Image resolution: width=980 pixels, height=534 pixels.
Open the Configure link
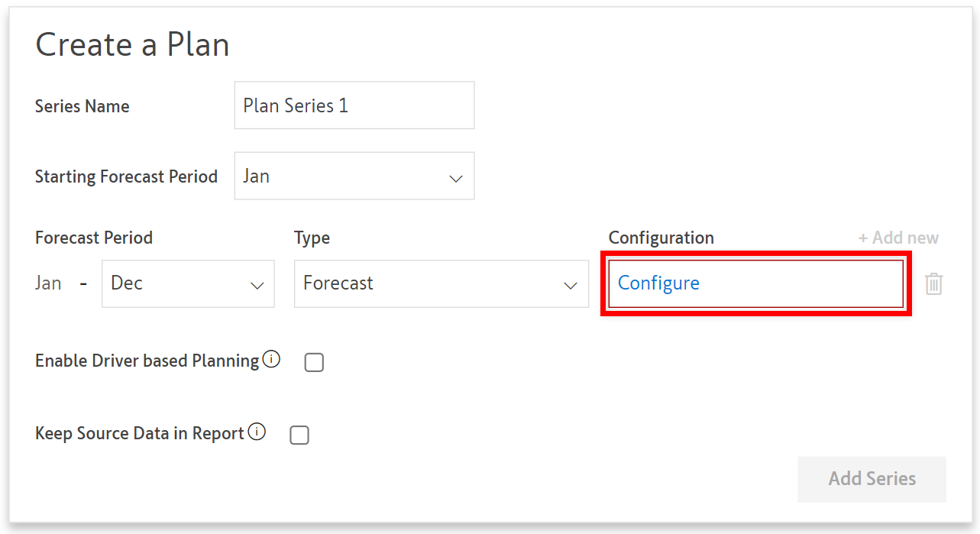(x=658, y=283)
